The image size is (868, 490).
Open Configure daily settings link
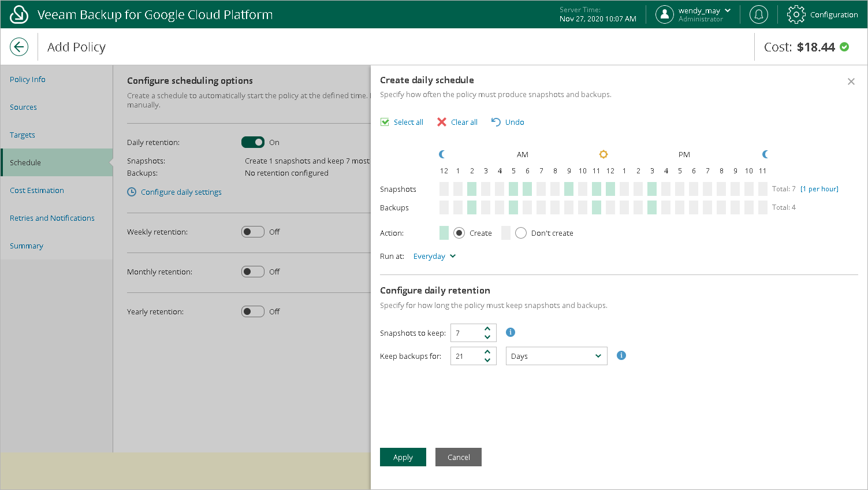(181, 192)
